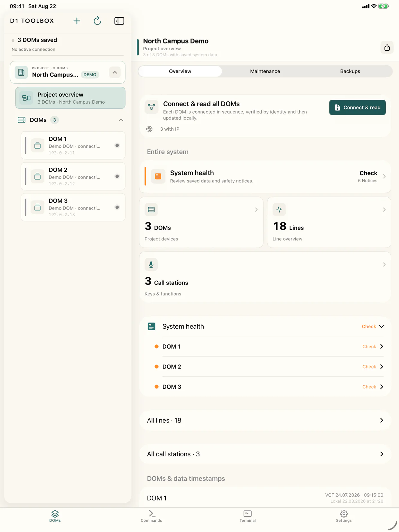This screenshot has width=399, height=532.
Task: Click the refresh arrow icon in toolbox header
Action: (x=97, y=21)
